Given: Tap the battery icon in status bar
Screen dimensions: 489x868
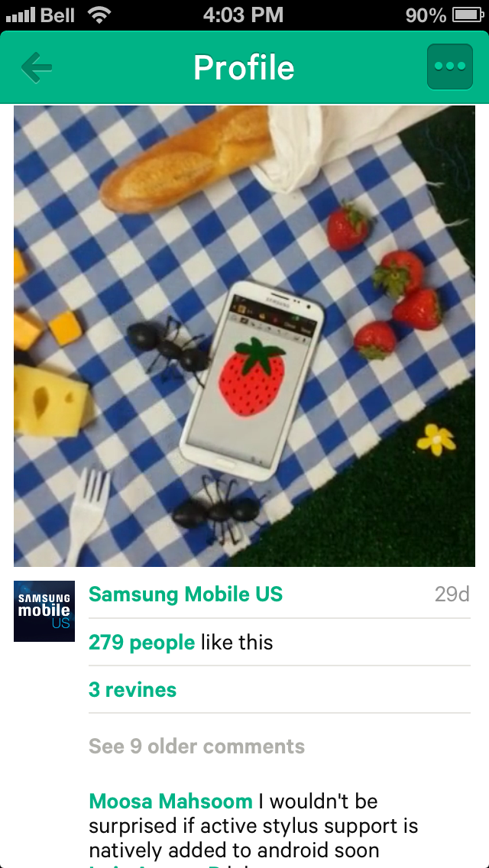Looking at the screenshot, I should pyautogui.click(x=469, y=15).
